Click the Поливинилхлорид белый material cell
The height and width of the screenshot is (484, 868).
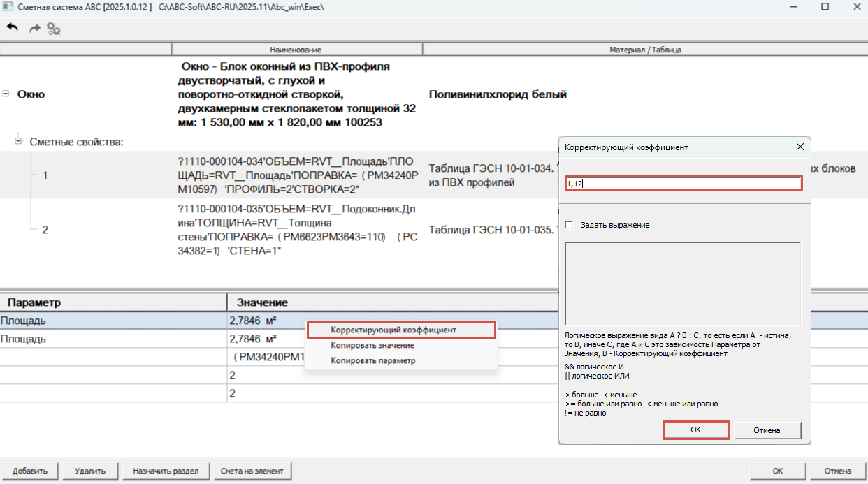[x=498, y=94]
